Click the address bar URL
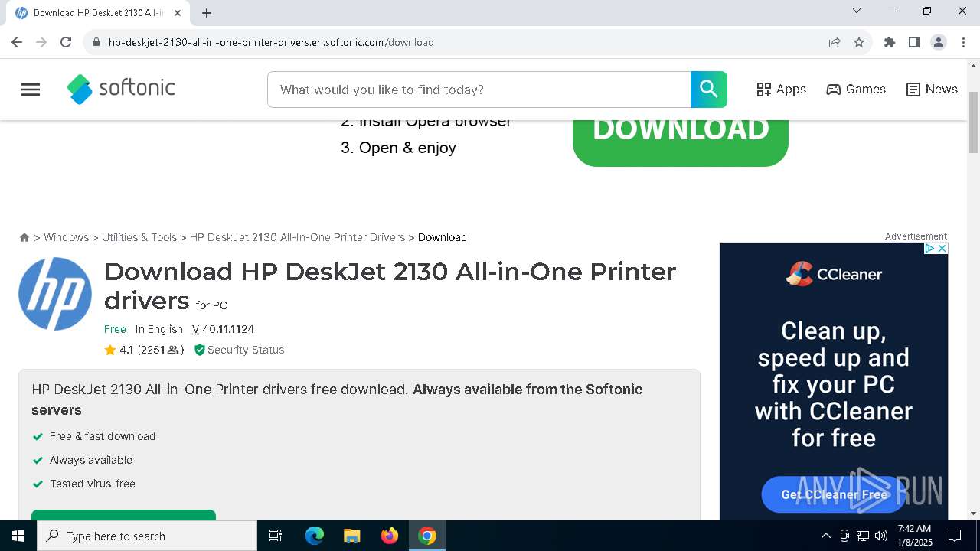 271,42
